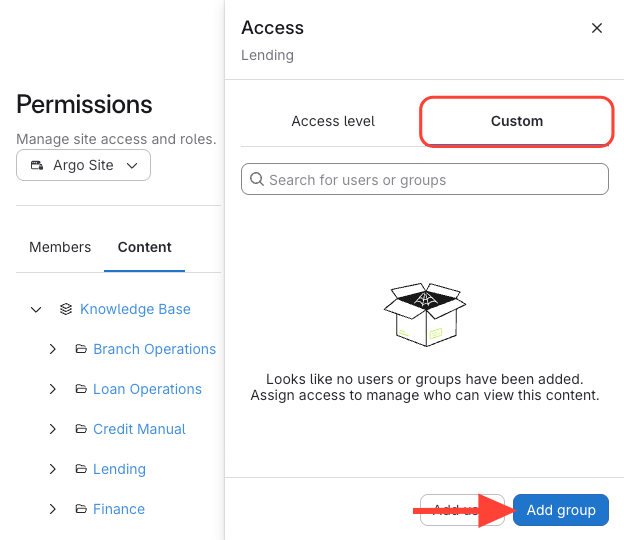Click the site icon beside Argo Site
This screenshot has width=624, height=540.
click(x=38, y=165)
